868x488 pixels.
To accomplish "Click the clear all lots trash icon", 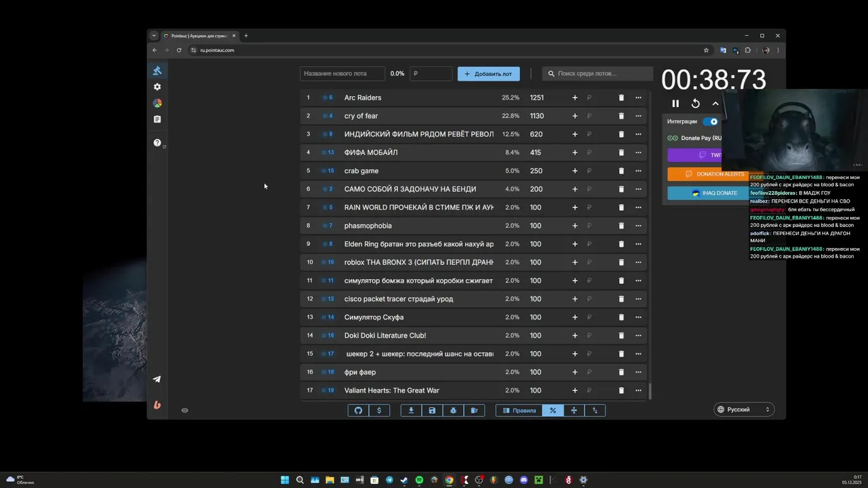I will 474,410.
